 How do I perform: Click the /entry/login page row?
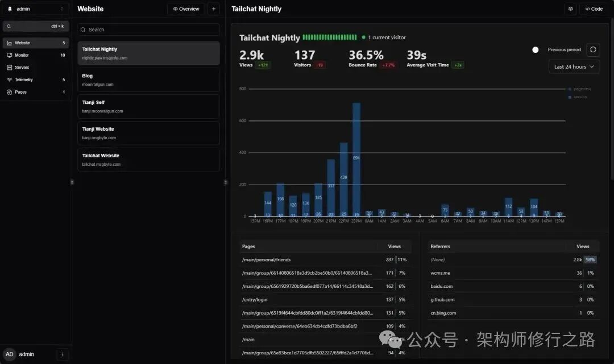point(325,299)
